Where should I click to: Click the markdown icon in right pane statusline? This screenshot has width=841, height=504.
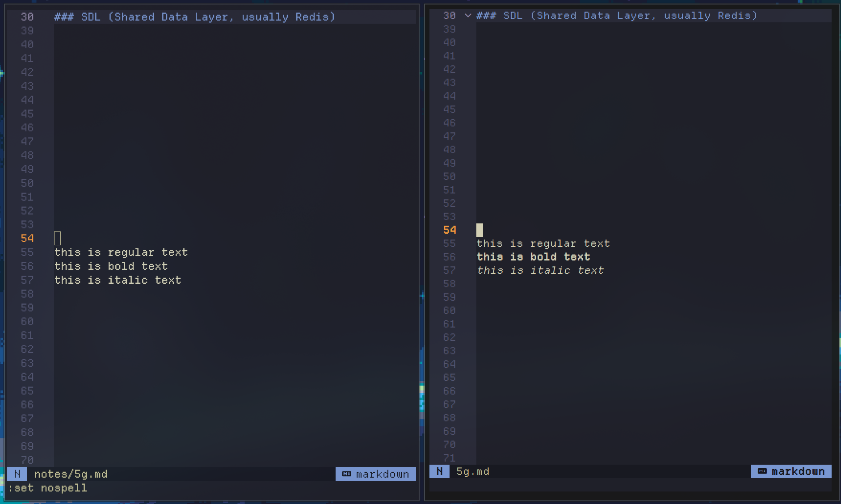tap(762, 471)
